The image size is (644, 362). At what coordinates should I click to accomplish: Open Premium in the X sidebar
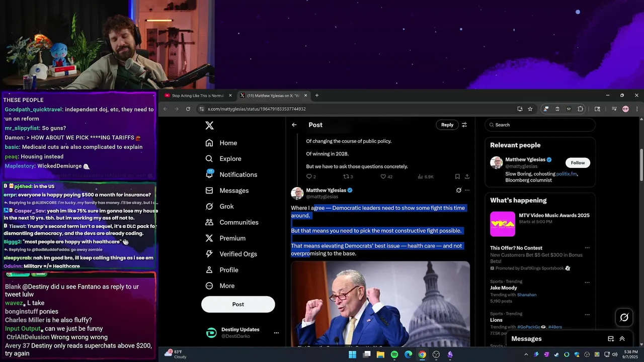[225, 238]
